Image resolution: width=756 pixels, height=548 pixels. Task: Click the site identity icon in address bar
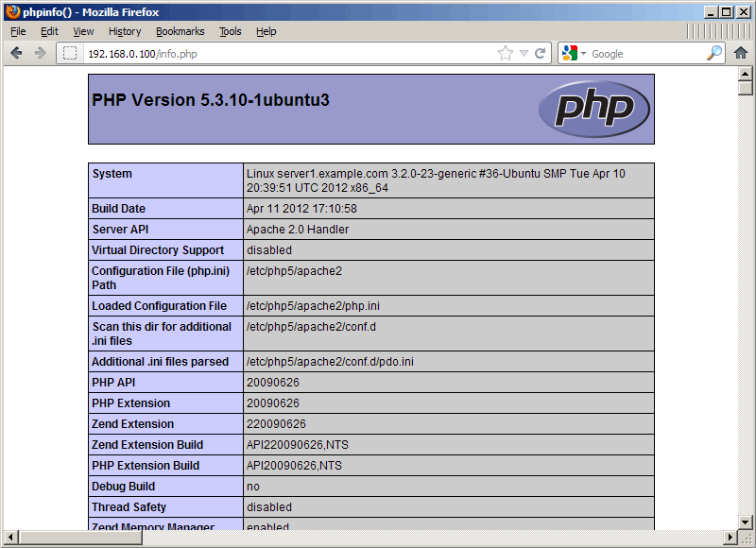[x=70, y=53]
